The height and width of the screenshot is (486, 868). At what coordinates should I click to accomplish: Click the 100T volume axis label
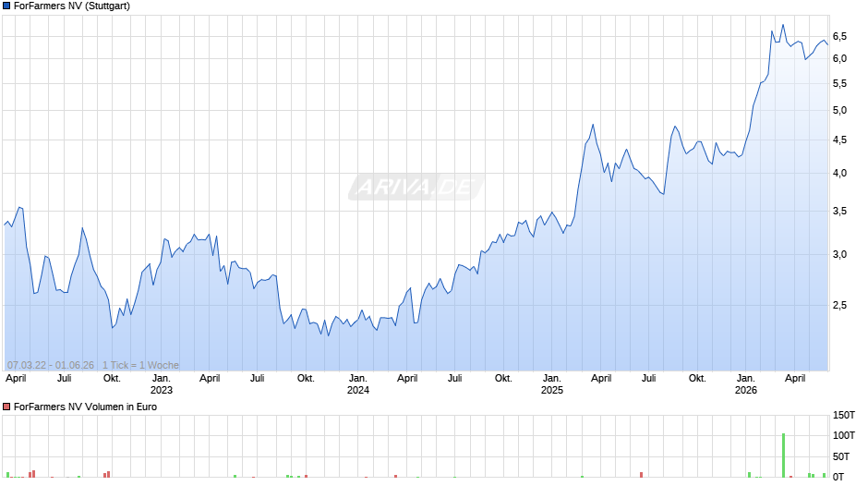(x=844, y=435)
